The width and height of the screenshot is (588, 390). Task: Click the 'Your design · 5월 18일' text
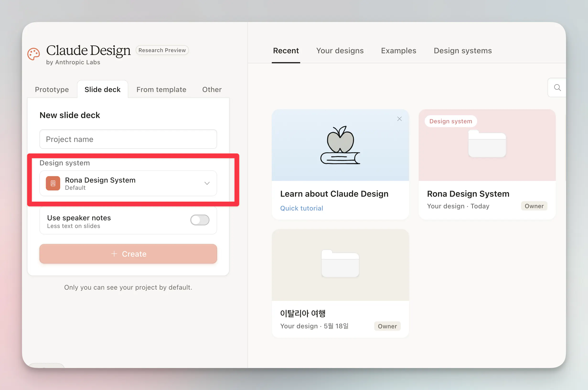tap(314, 326)
